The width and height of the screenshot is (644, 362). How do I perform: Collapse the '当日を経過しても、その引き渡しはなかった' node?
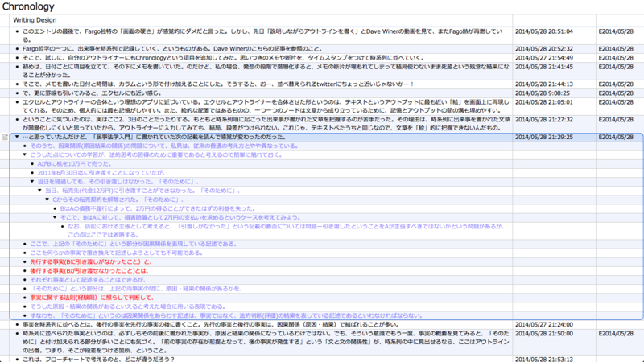[x=32, y=182]
